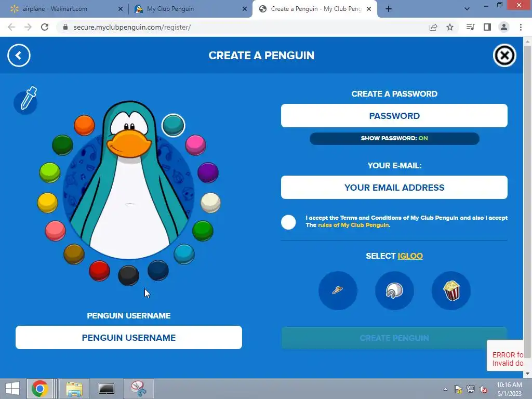This screenshot has height=399, width=532.
Task: Share this page icon
Action: pos(433,27)
